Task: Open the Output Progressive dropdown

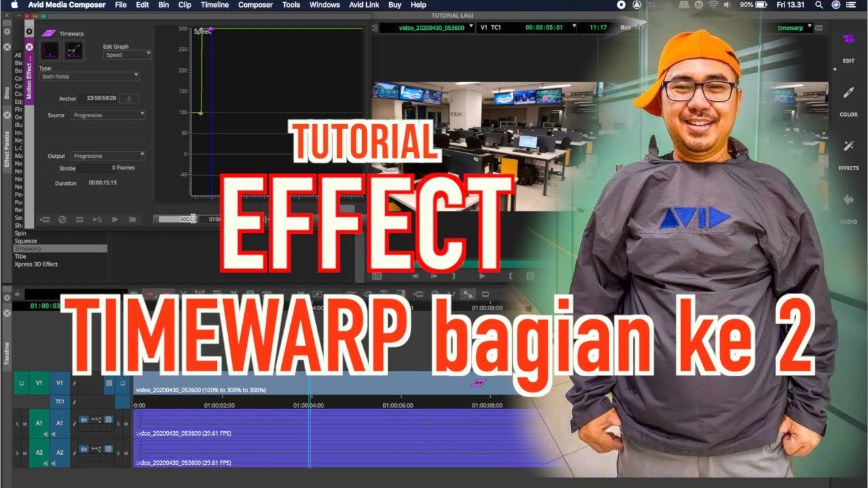Action: click(108, 156)
